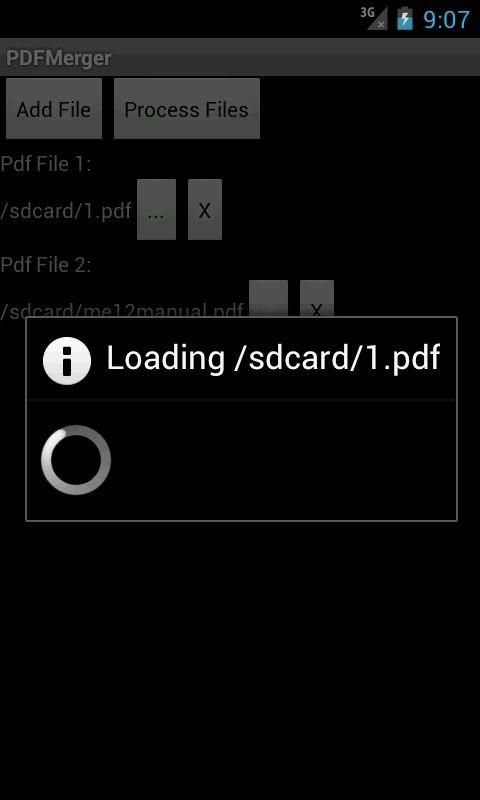Tap the info icon in the loading dialog
The height and width of the screenshot is (800, 480).
click(x=67, y=360)
